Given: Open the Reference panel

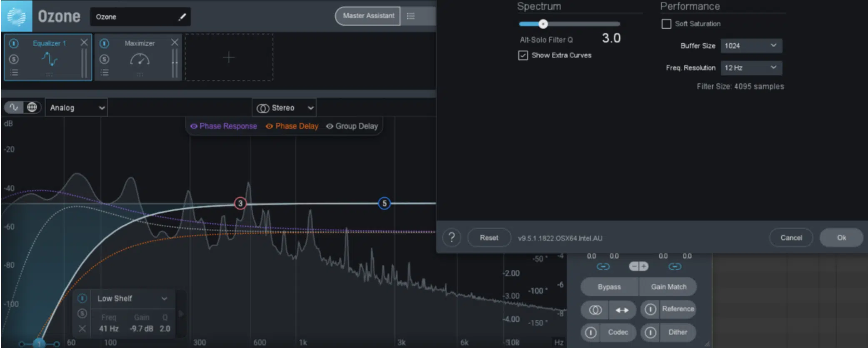Looking at the screenshot, I should point(678,309).
